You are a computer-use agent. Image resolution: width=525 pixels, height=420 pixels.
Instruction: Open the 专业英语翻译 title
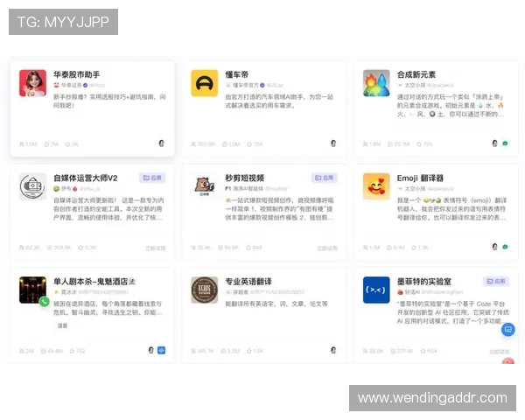point(248,282)
